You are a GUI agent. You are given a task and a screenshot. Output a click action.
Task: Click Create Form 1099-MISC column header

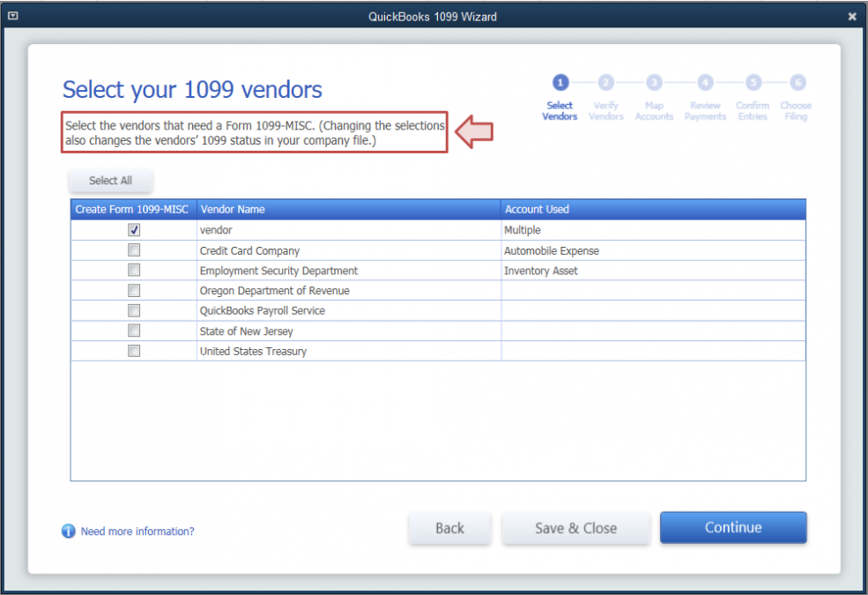click(132, 209)
